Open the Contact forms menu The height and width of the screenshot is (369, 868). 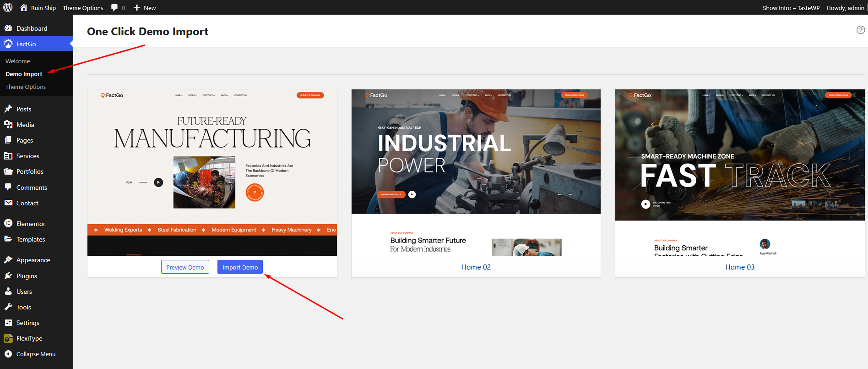[x=37, y=203]
